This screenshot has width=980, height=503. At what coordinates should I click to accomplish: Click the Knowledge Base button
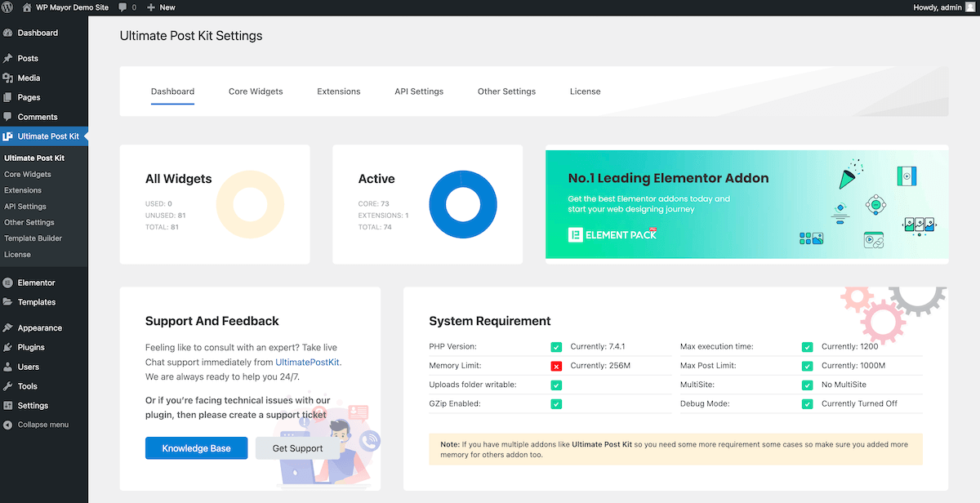(x=196, y=448)
